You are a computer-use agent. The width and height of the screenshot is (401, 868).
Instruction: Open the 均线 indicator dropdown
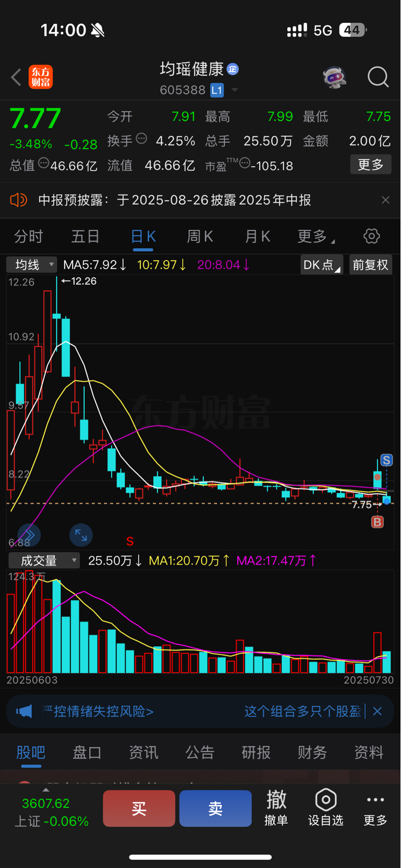tap(31, 265)
